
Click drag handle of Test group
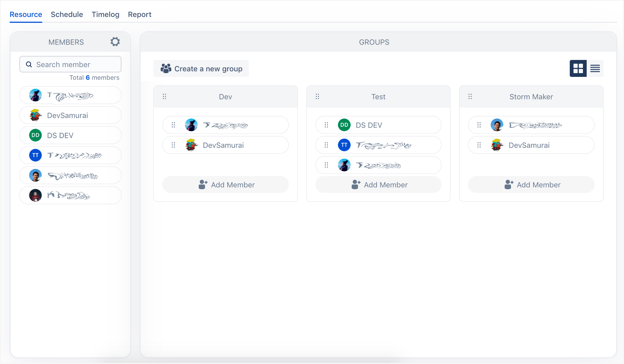tap(317, 97)
